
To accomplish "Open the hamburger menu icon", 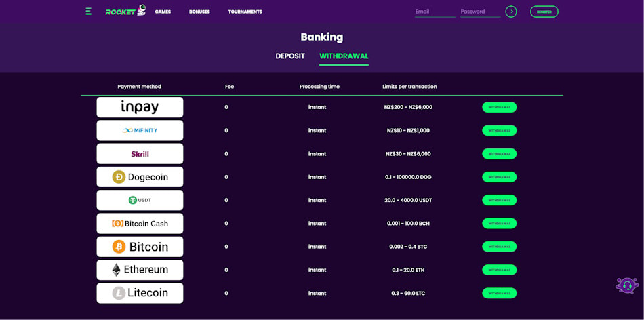I will point(88,12).
